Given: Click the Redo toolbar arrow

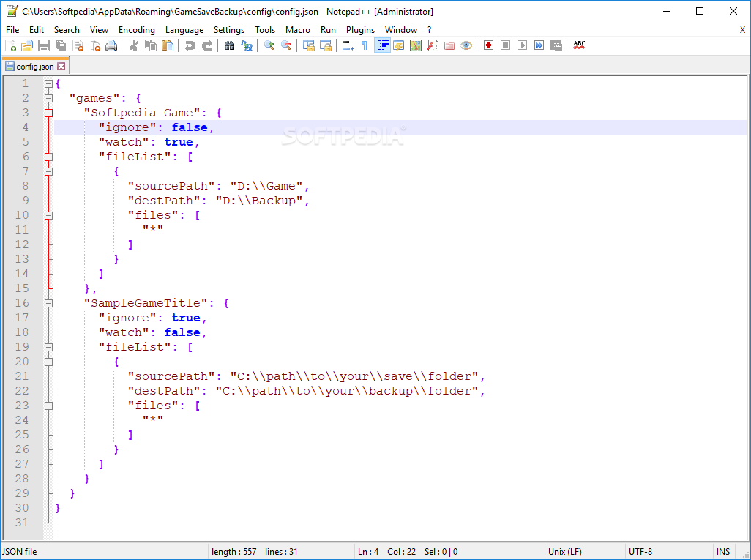Looking at the screenshot, I should coord(207,45).
